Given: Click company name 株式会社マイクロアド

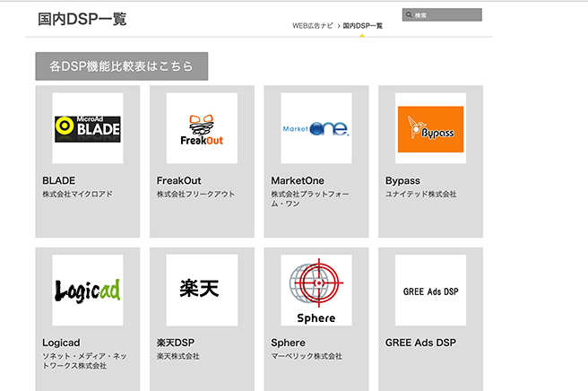Looking at the screenshot, I should (77, 194).
